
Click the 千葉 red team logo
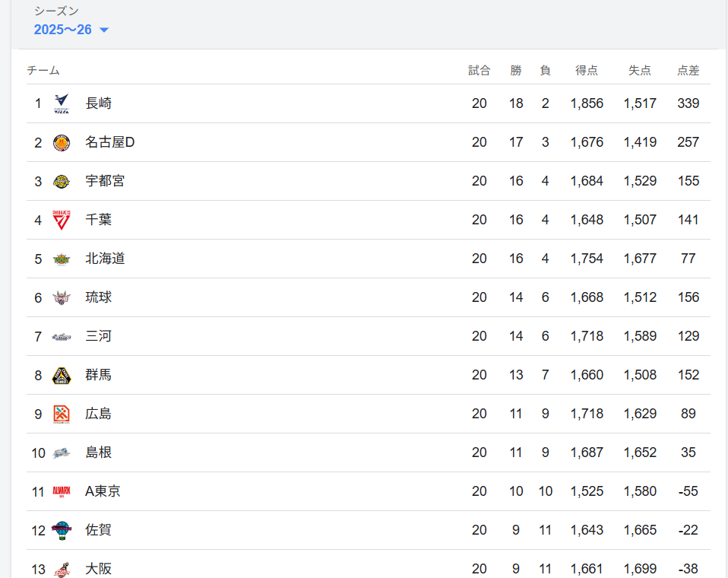[x=62, y=220]
